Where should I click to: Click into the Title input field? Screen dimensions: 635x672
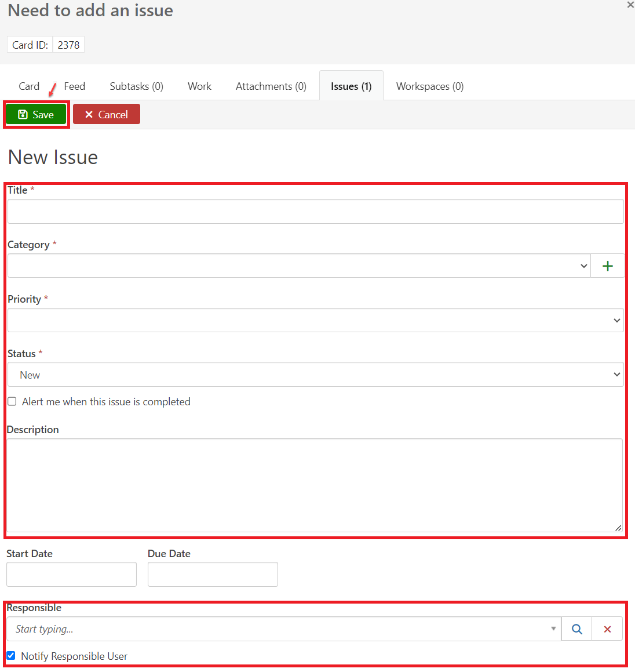(x=315, y=212)
